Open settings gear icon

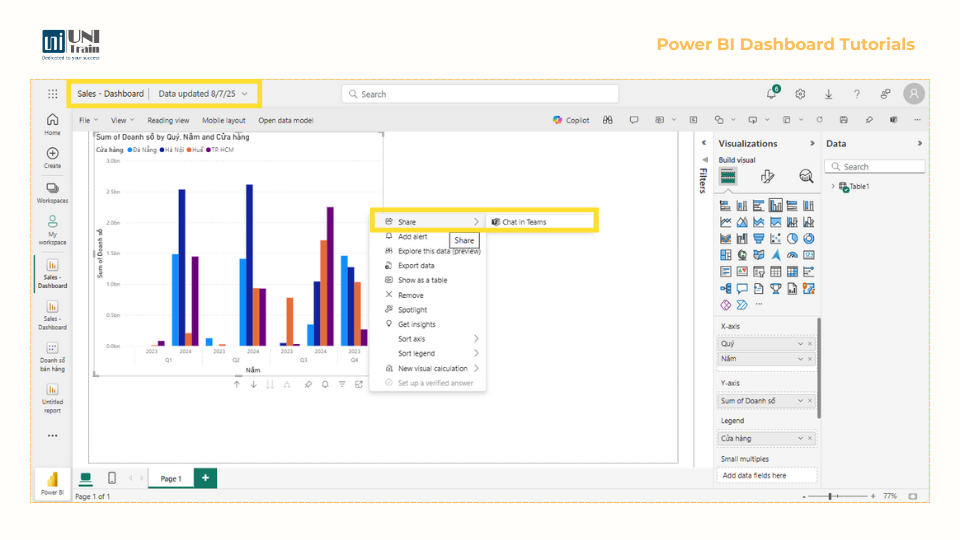800,94
